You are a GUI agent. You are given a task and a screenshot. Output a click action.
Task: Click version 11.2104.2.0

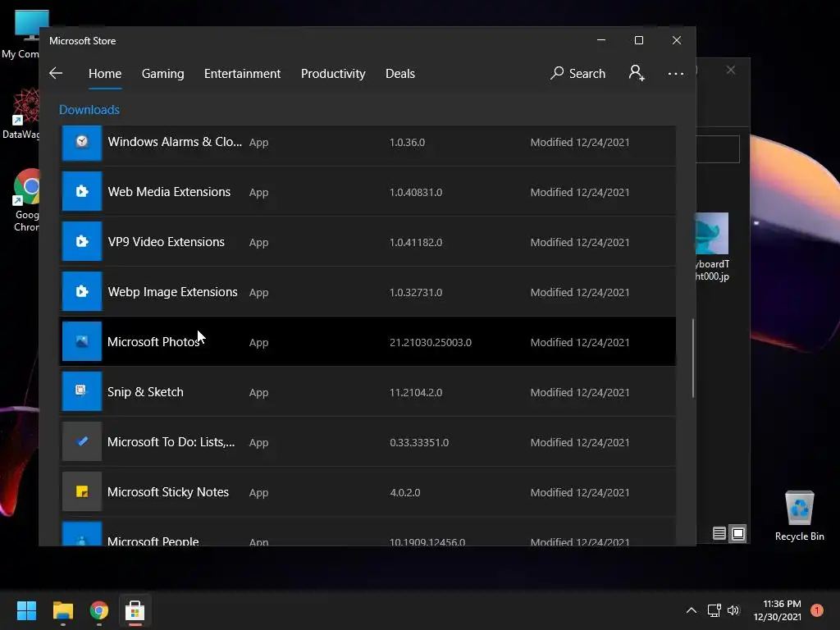(416, 393)
